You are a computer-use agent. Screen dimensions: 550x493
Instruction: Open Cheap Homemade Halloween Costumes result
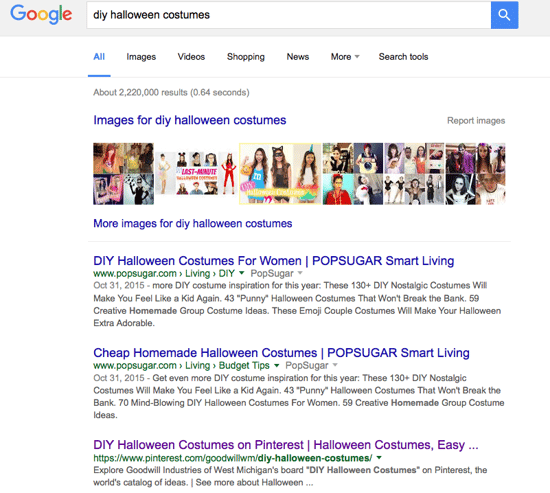click(x=281, y=353)
